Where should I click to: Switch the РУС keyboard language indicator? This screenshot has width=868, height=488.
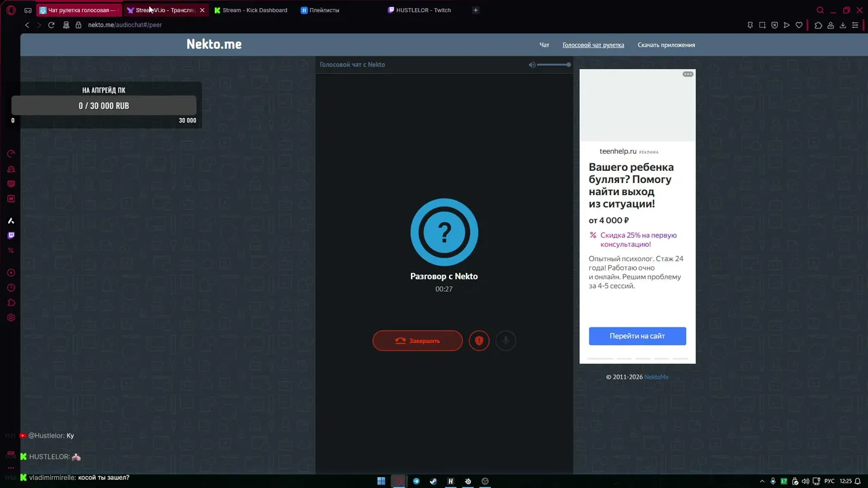(829, 481)
